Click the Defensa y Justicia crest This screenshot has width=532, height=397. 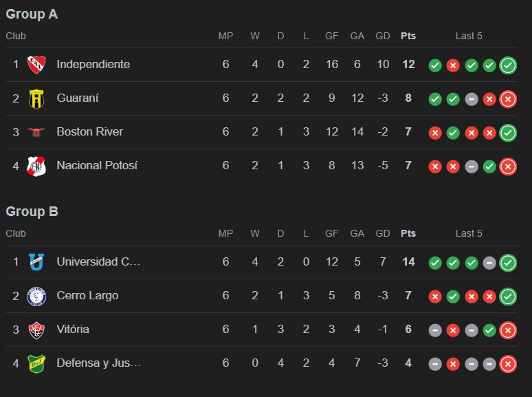[36, 363]
